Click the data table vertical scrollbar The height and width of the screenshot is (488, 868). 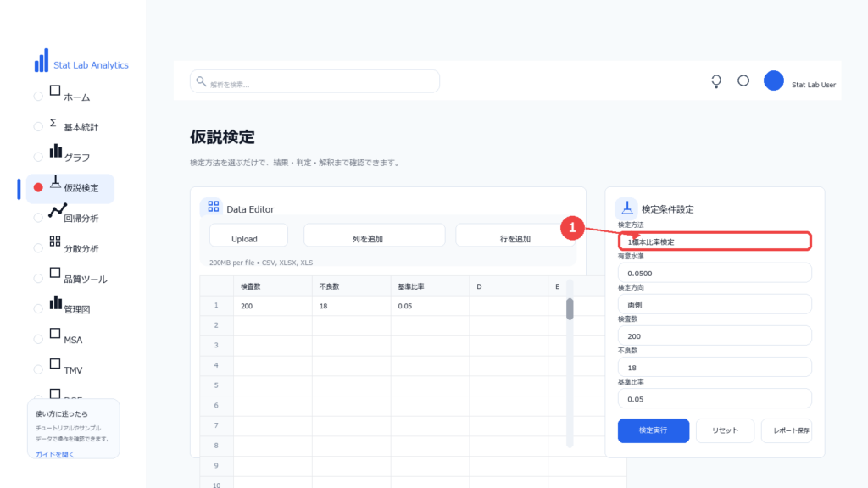click(570, 308)
